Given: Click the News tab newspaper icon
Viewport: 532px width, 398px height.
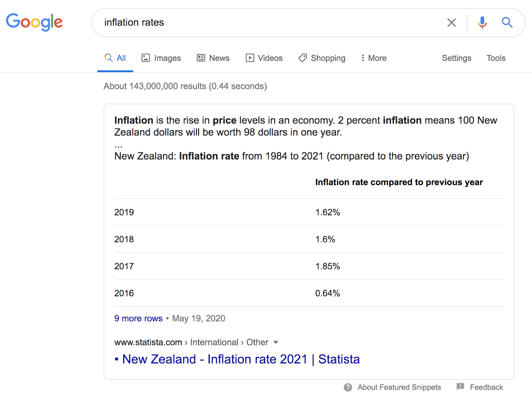Looking at the screenshot, I should (x=201, y=58).
